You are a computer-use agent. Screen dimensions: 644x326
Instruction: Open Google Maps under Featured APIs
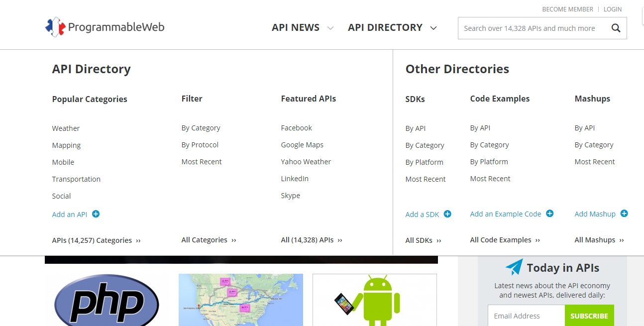point(302,145)
